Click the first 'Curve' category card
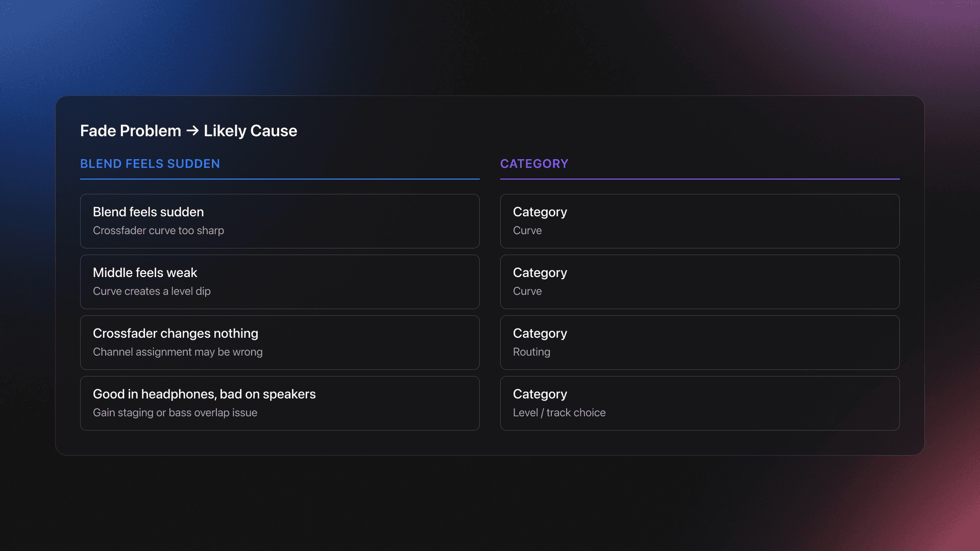 point(700,221)
